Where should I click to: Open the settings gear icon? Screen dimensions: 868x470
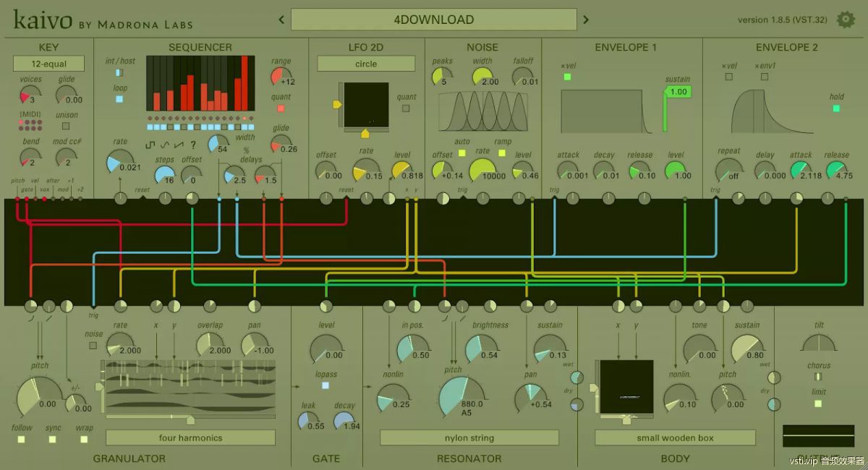tap(845, 20)
